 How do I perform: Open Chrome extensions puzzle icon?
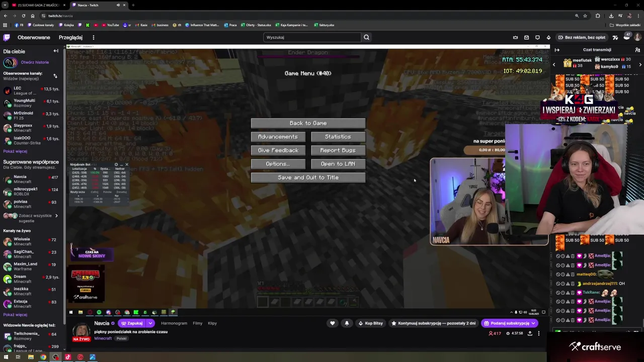click(x=598, y=16)
